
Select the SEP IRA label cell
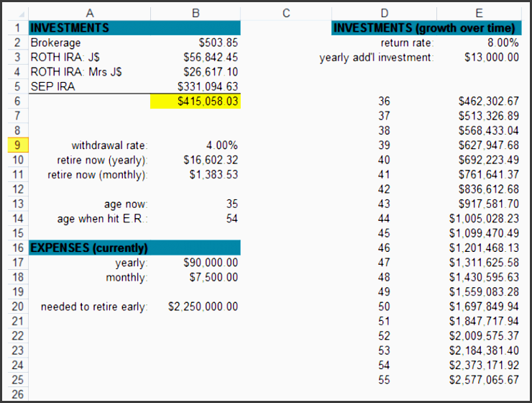point(90,86)
